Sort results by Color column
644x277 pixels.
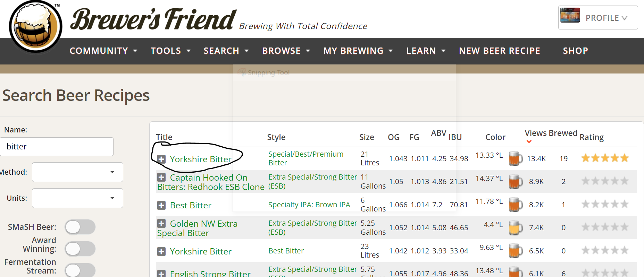point(495,137)
